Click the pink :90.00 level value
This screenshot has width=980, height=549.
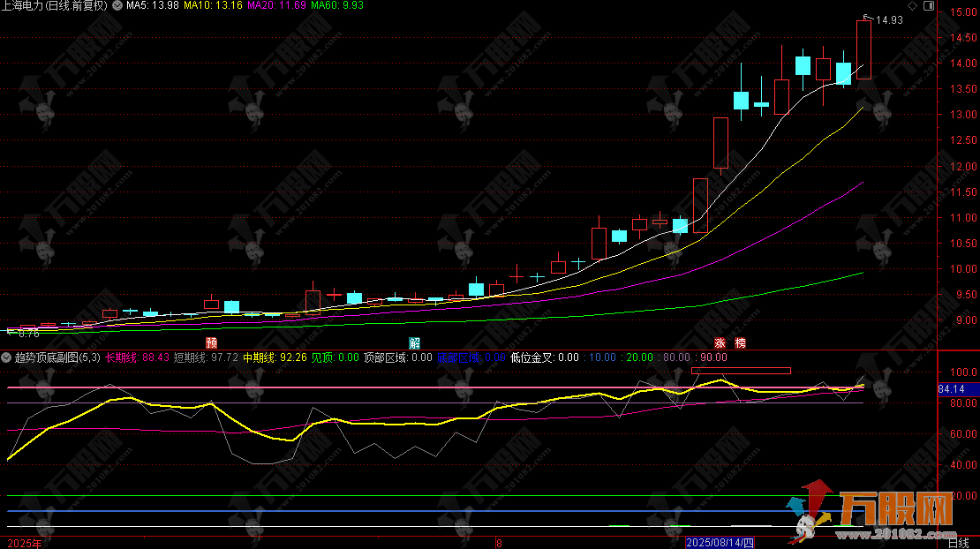point(711,357)
